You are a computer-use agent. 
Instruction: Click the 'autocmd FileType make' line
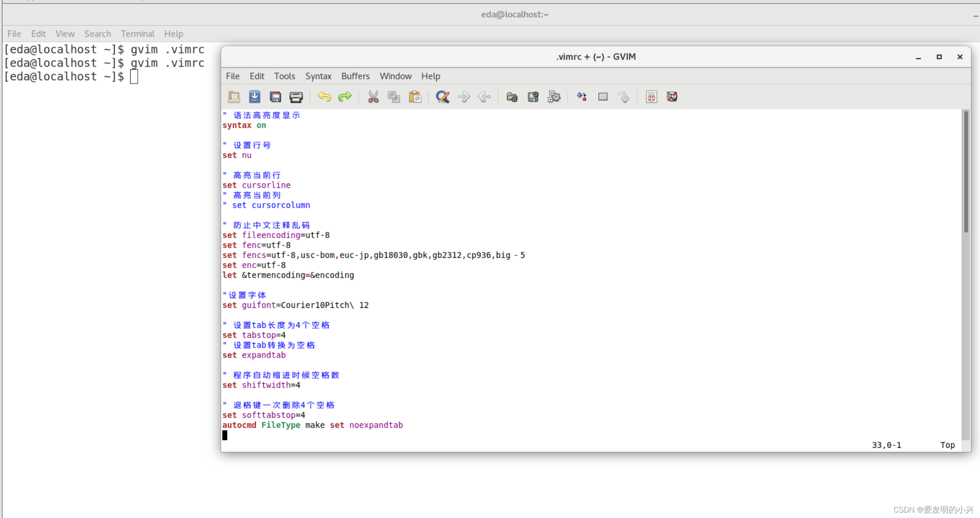click(x=313, y=425)
